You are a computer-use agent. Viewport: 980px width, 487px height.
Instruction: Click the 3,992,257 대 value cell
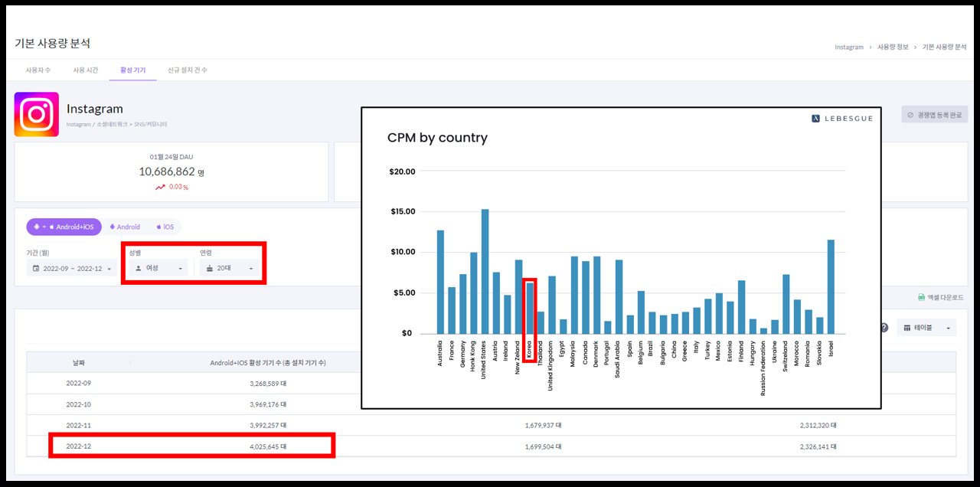(268, 425)
